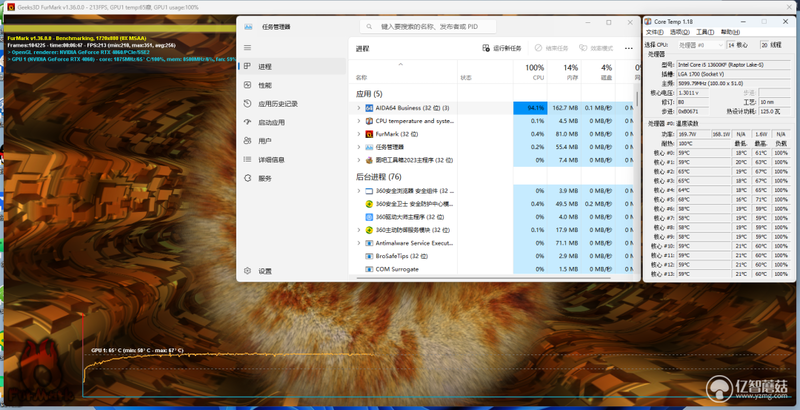800x410 pixels.
Task: Click the 效率模式 (Efficiency mode) button
Action: (x=596, y=48)
